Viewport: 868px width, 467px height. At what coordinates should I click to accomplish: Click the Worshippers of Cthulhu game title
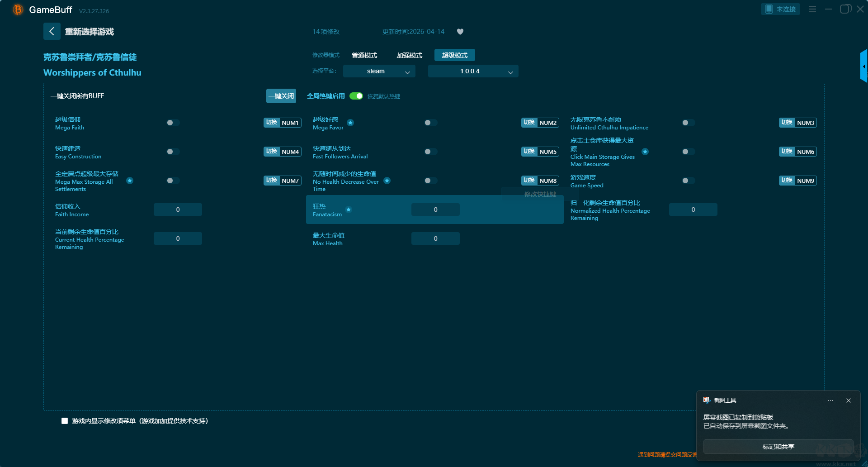(x=92, y=73)
